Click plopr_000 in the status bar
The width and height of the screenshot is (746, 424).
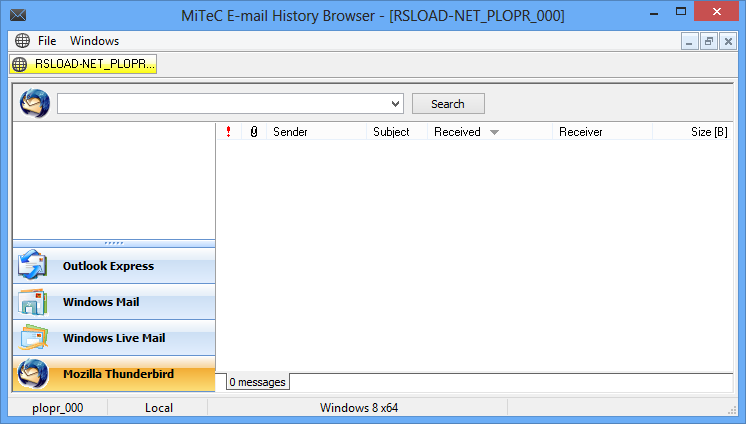(58, 408)
